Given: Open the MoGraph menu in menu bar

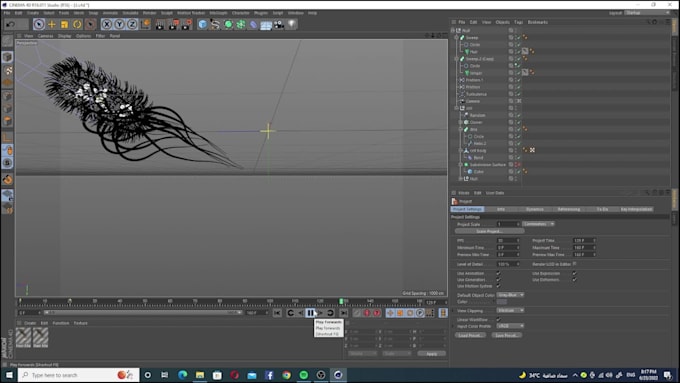Looking at the screenshot, I should (218, 13).
